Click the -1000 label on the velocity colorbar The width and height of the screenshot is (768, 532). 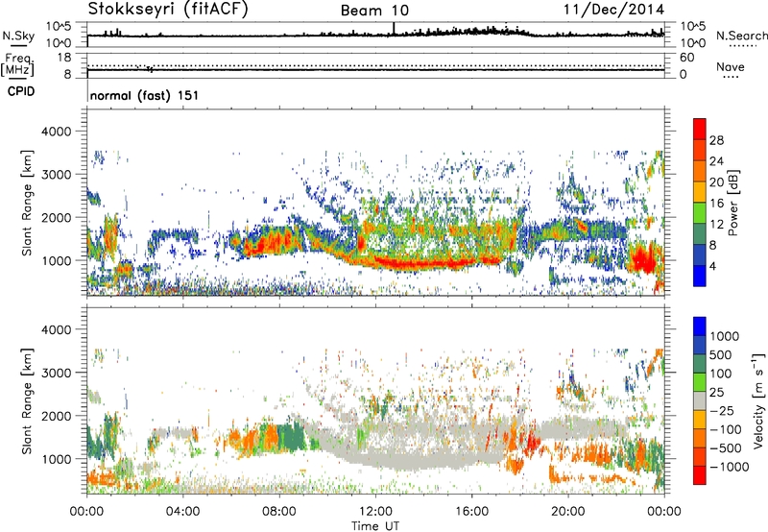point(729,467)
